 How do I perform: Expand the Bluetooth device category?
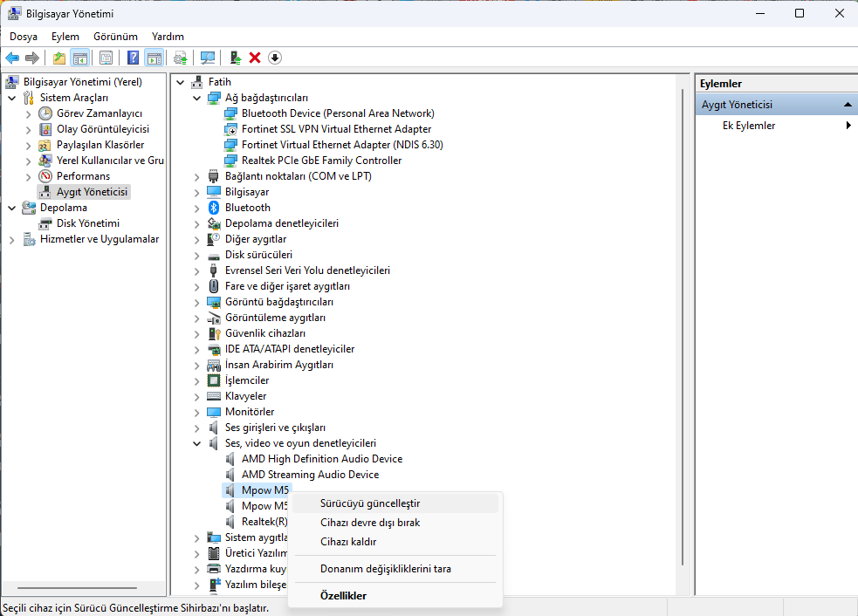(x=197, y=208)
